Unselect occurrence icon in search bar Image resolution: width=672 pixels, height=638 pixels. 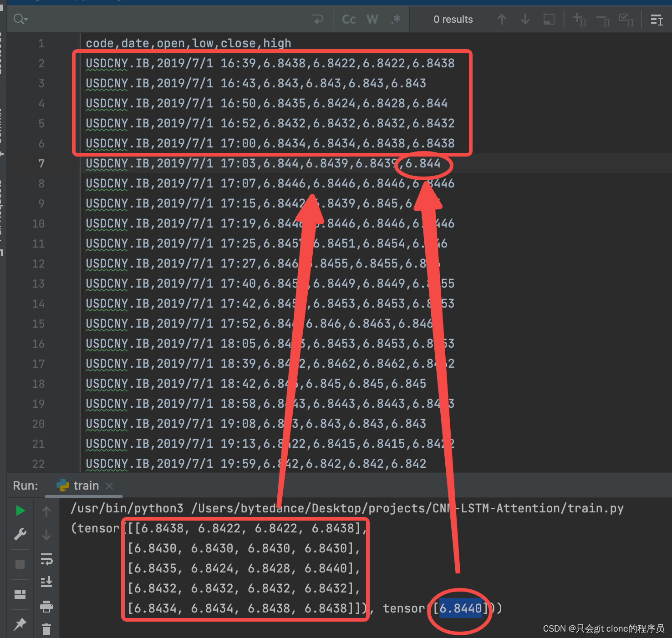click(x=603, y=20)
